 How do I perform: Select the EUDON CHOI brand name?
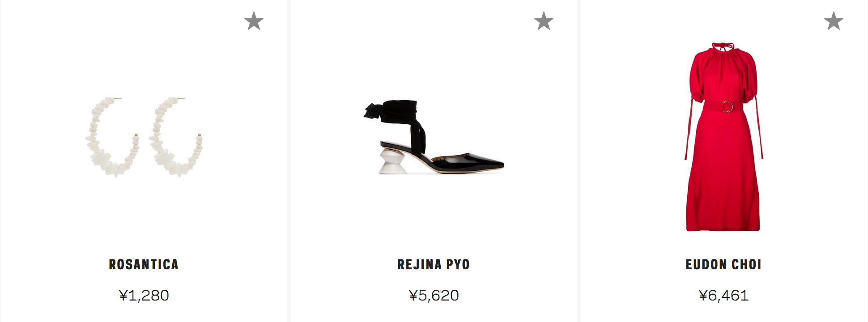pyautogui.click(x=723, y=264)
